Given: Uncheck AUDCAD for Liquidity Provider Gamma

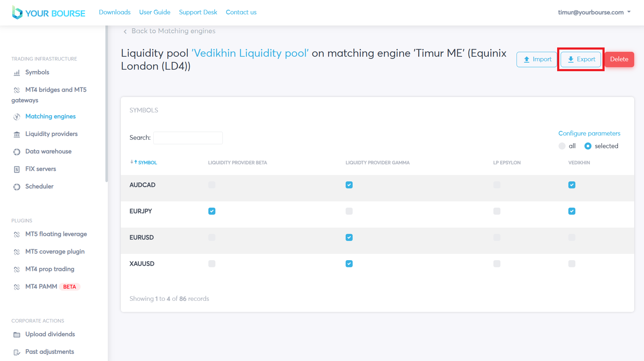Looking at the screenshot, I should (x=349, y=185).
